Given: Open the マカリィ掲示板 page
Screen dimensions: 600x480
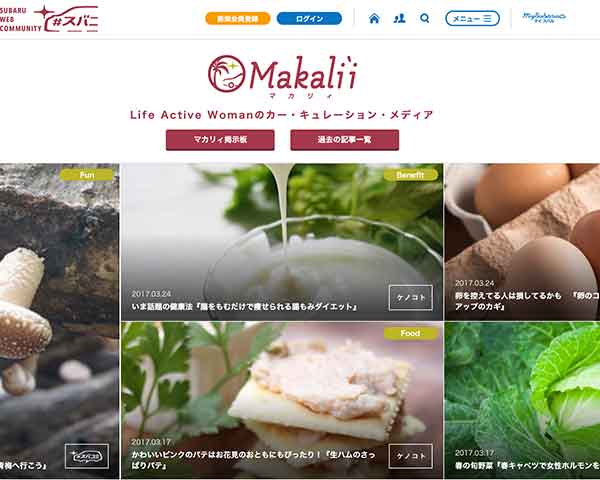Looking at the screenshot, I should point(220,140).
